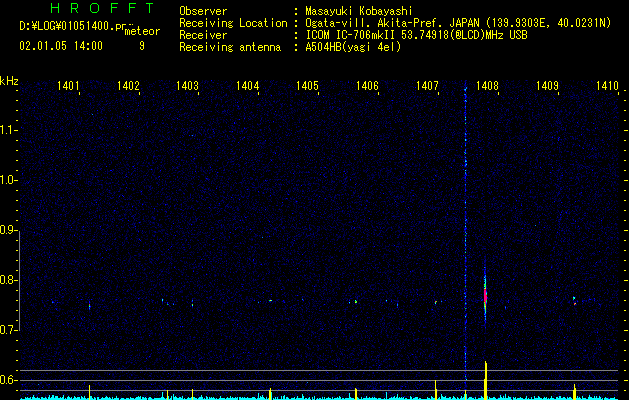Click observer name Masayuki Kobayashi
The width and height of the screenshot is (629, 400).
[359, 11]
